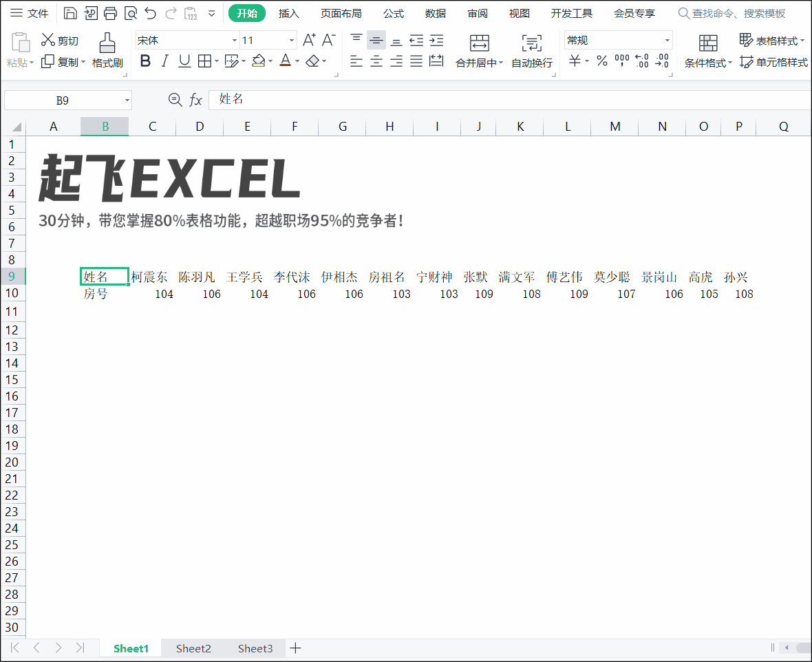Expand the Copy (复制) dropdown arrow
Viewport: 812px width, 662px height.
pos(83,62)
